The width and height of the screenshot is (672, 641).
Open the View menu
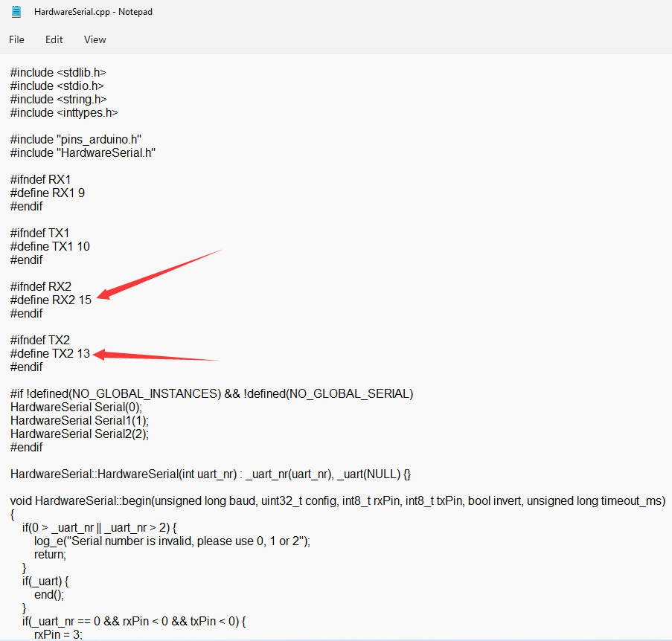[x=95, y=39]
